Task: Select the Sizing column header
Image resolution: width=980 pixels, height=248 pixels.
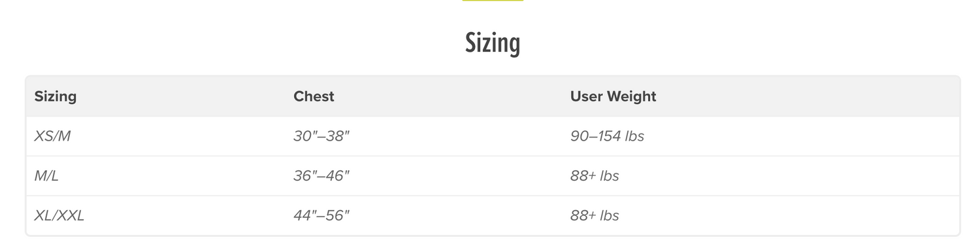Action: point(56,96)
